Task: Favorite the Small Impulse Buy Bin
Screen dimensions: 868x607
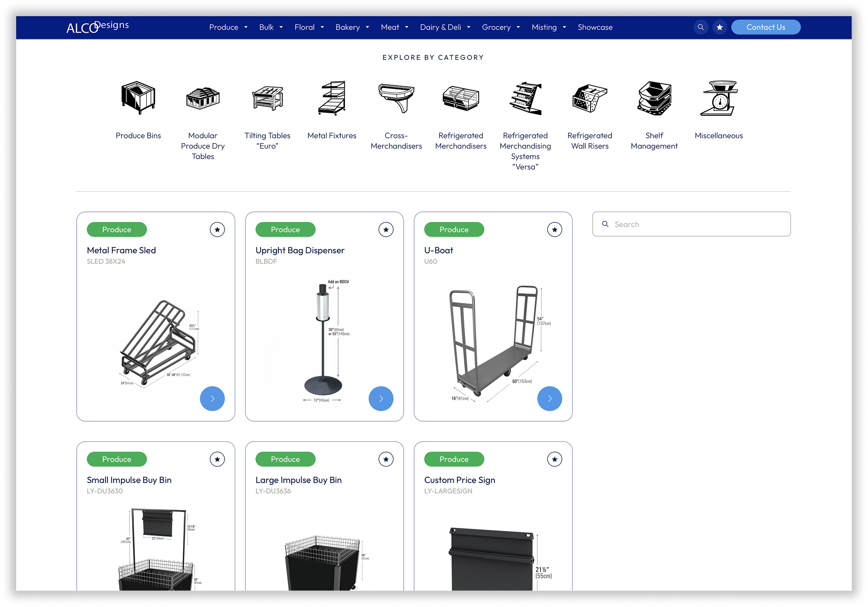Action: click(217, 459)
